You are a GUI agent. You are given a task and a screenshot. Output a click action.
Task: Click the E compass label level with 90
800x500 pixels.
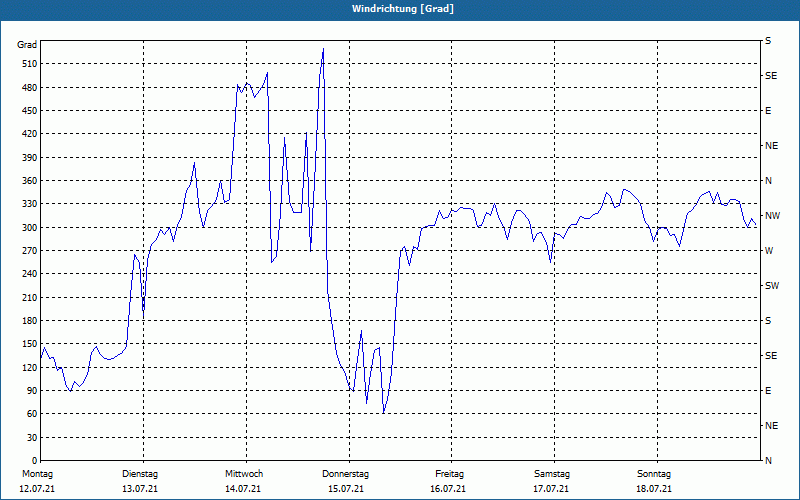pos(768,391)
